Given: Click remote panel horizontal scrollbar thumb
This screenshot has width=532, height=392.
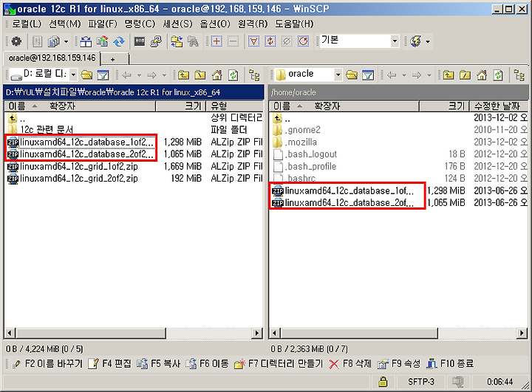Looking at the screenshot, I should coord(359,334).
